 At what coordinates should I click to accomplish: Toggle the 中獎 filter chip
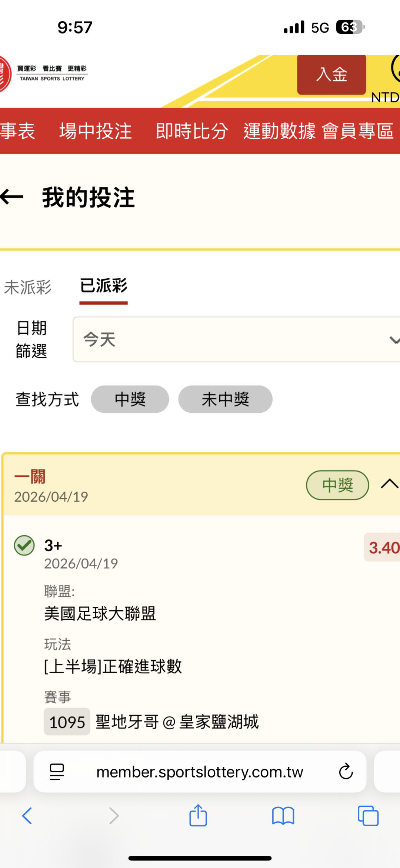click(130, 399)
